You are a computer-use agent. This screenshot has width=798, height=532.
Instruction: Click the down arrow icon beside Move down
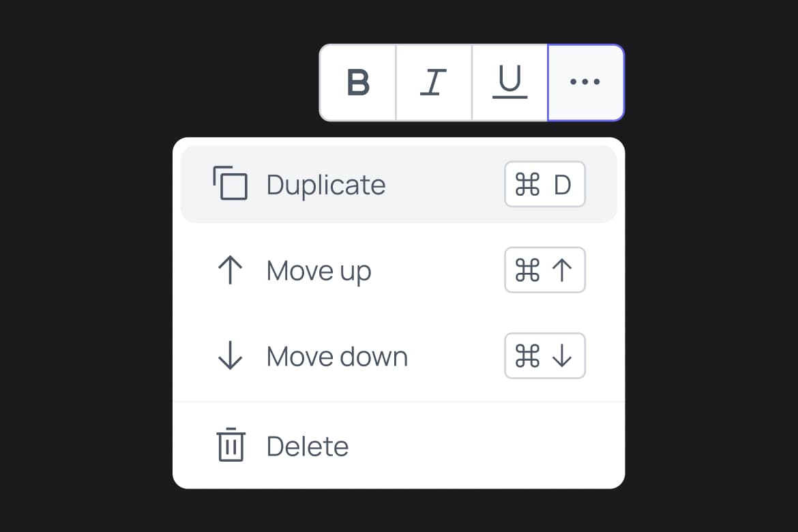click(231, 356)
